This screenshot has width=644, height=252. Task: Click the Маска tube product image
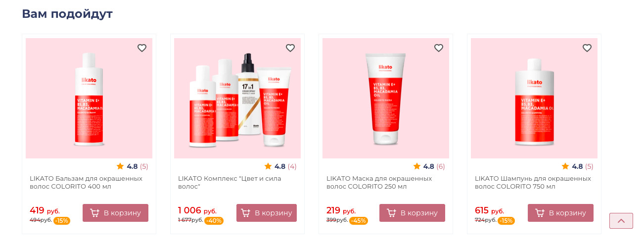click(x=386, y=99)
